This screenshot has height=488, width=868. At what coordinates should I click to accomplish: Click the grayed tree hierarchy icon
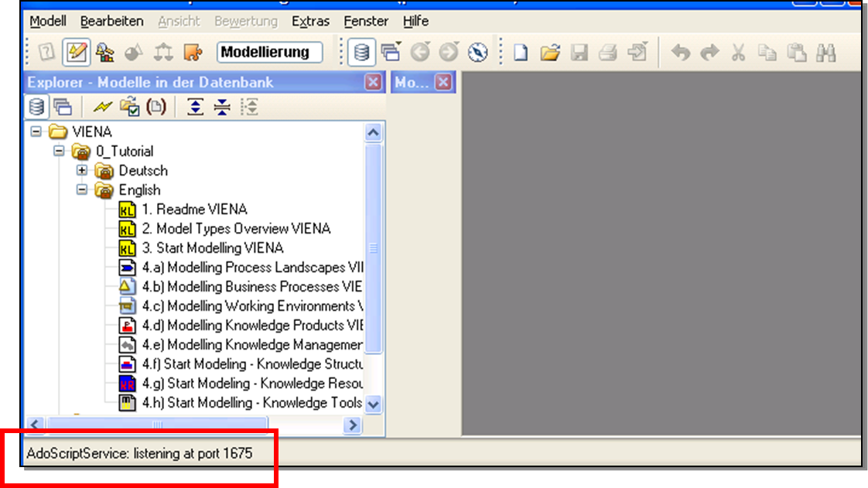(x=250, y=106)
